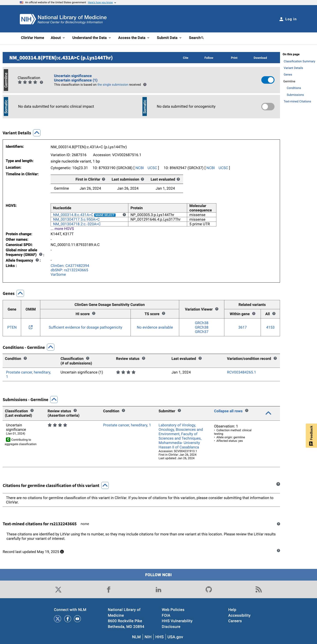
Task: Click help icon beside TS score
Action: click(x=164, y=313)
